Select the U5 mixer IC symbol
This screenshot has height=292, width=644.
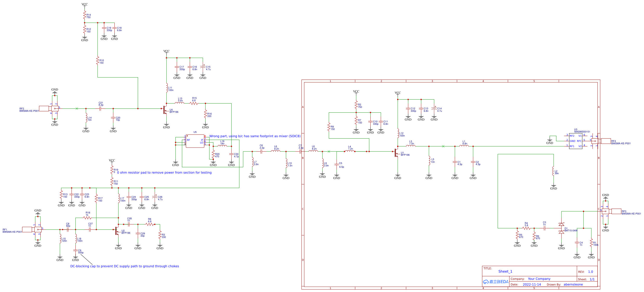tap(195, 141)
